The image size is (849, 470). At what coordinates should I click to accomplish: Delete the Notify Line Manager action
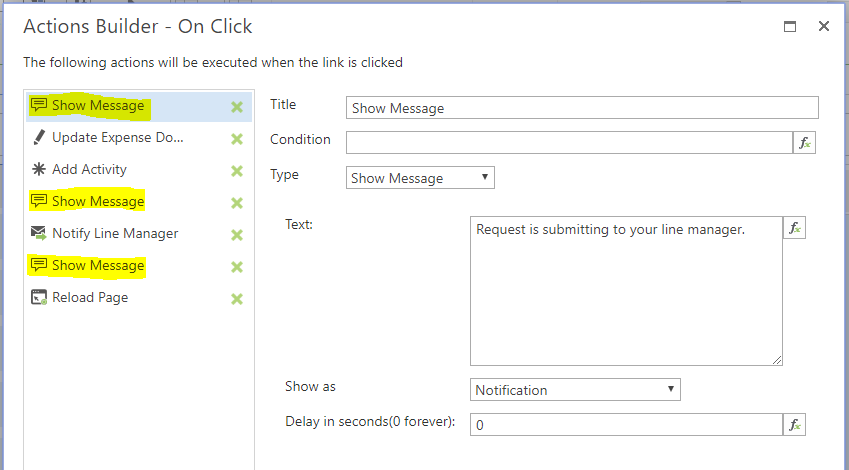coord(237,235)
